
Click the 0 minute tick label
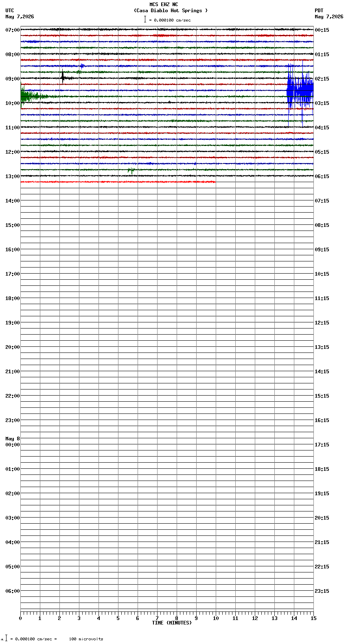click(20, 618)
